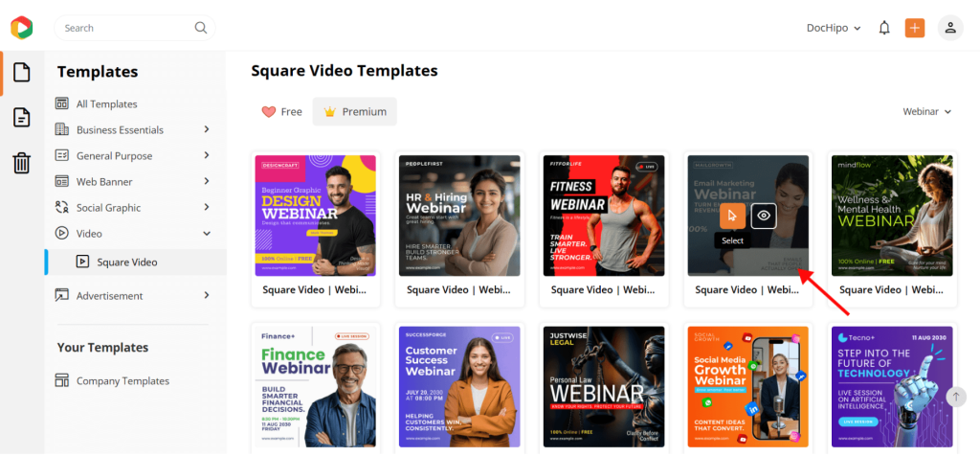Open the Beginner Graphic Design Webinar template
The width and height of the screenshot is (980, 456).
tap(316, 216)
